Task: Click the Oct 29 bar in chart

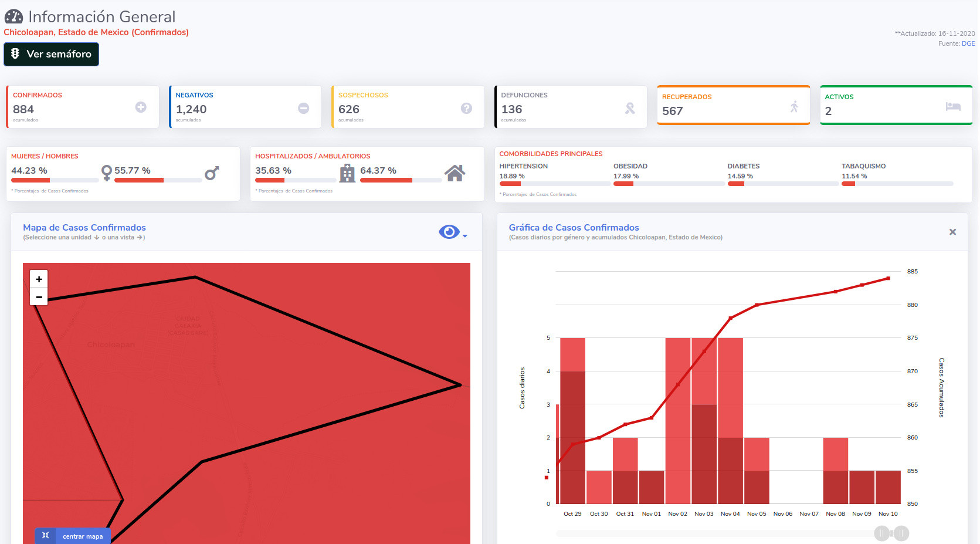Action: 572,421
